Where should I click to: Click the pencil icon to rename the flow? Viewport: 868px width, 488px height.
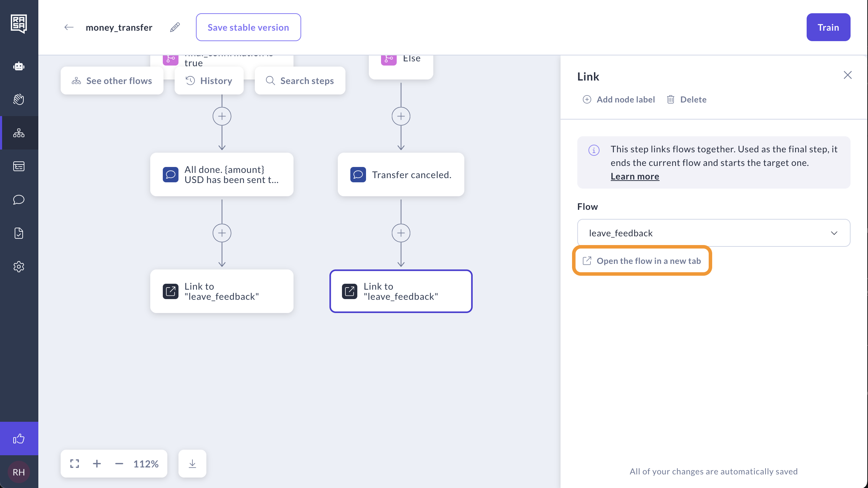(x=175, y=27)
